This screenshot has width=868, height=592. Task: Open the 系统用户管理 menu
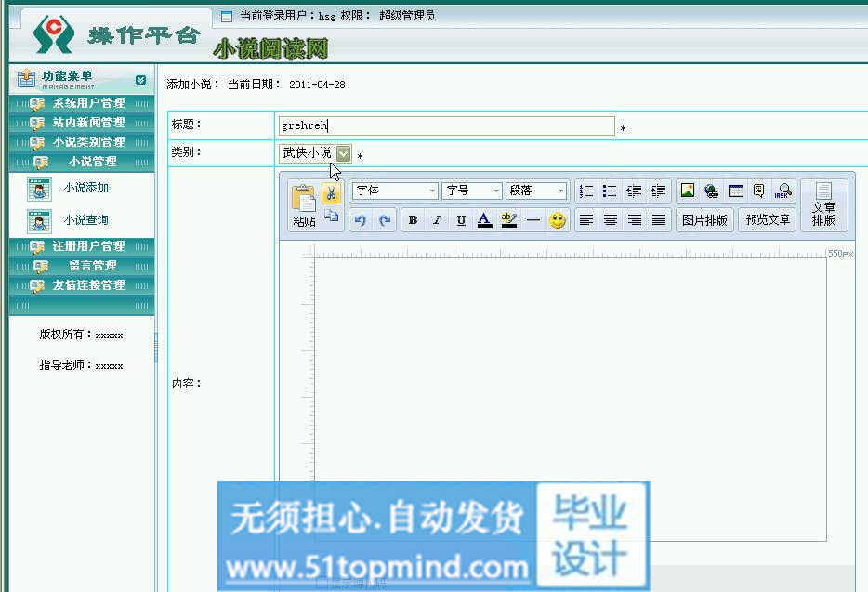click(82, 103)
